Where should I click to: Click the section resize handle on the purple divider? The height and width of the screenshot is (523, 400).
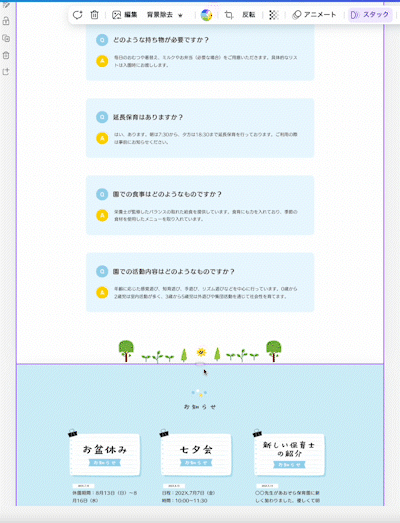tap(200, 364)
